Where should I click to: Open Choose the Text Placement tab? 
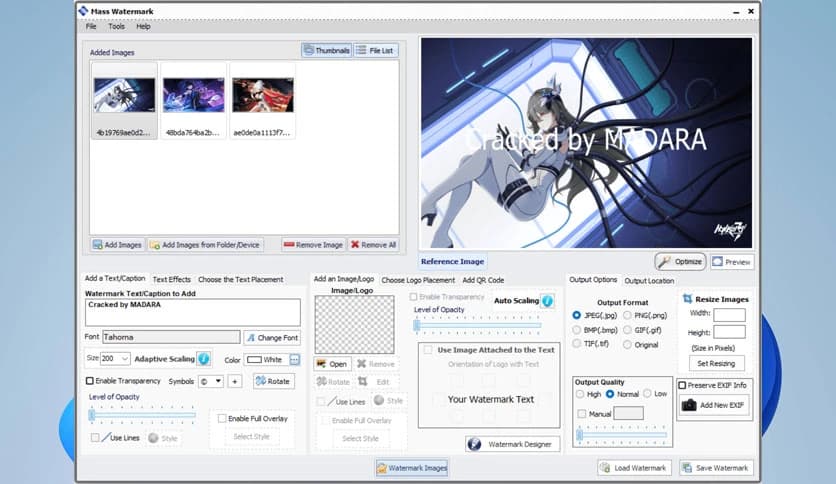(240, 279)
